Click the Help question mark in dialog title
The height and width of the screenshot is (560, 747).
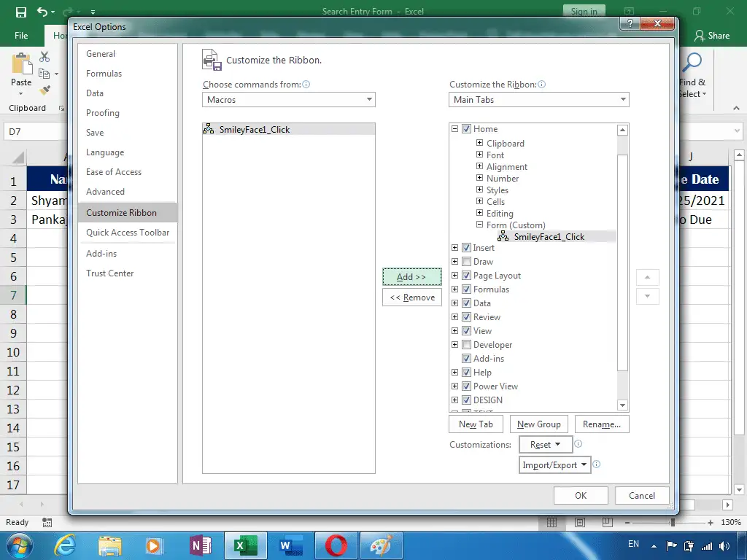(630, 23)
